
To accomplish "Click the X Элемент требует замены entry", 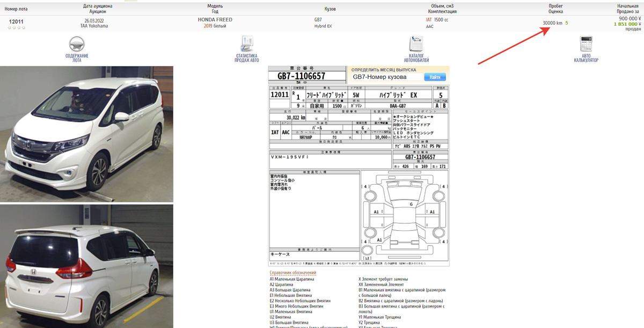I will click(x=383, y=279).
